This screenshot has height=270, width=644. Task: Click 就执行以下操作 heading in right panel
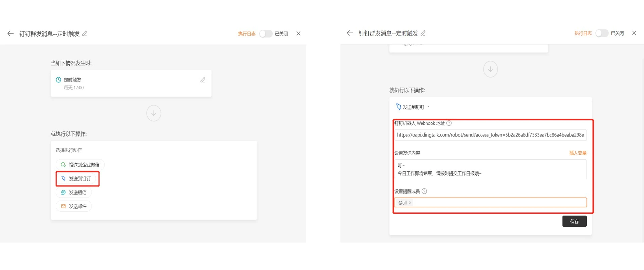407,90
